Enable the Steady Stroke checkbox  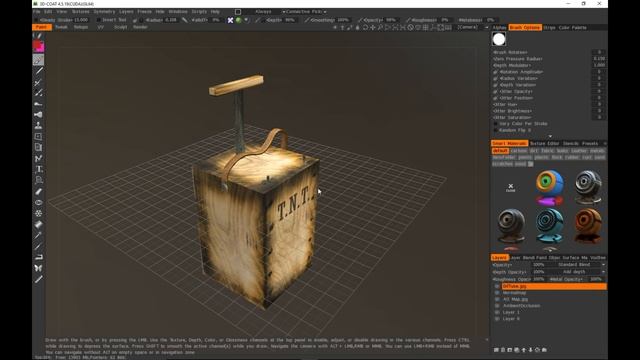tap(37, 20)
